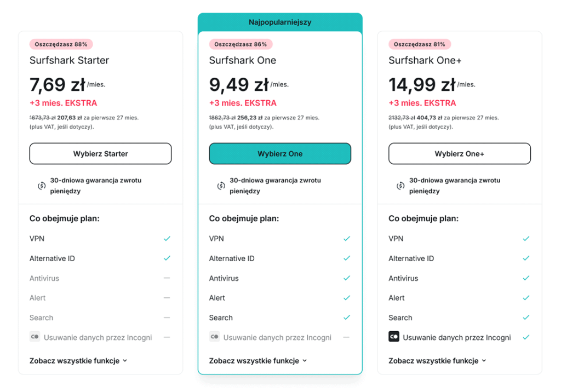Click the 'Wybierz Starter' button
The height and width of the screenshot is (392, 561).
coord(101,154)
